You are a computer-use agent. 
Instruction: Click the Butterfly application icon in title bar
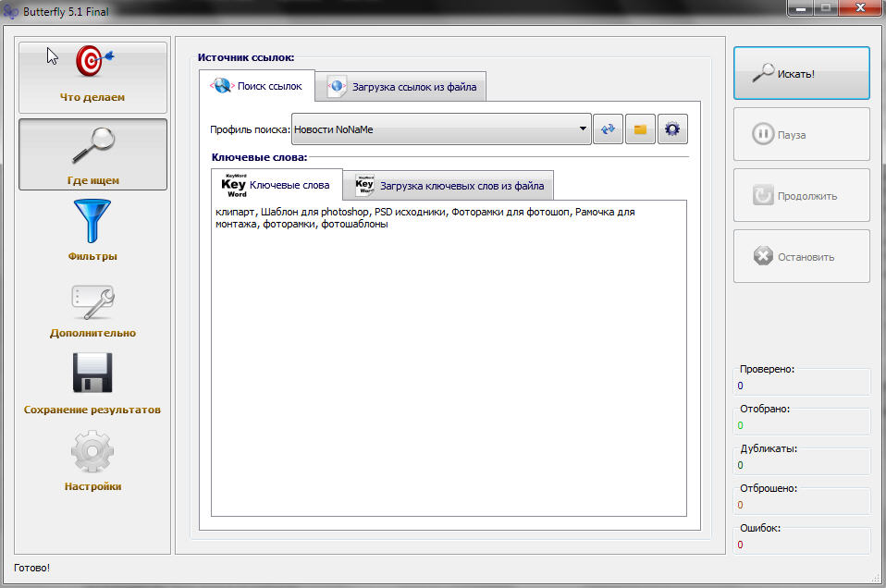[11, 11]
